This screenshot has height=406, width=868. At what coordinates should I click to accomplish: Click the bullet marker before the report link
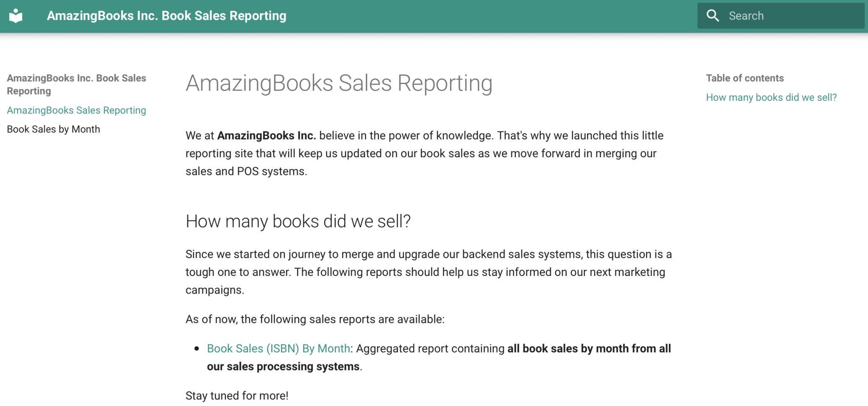pos(196,349)
